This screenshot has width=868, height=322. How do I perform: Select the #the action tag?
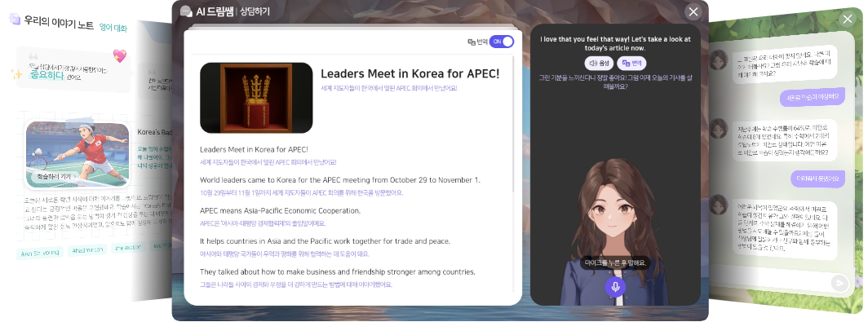click(128, 248)
